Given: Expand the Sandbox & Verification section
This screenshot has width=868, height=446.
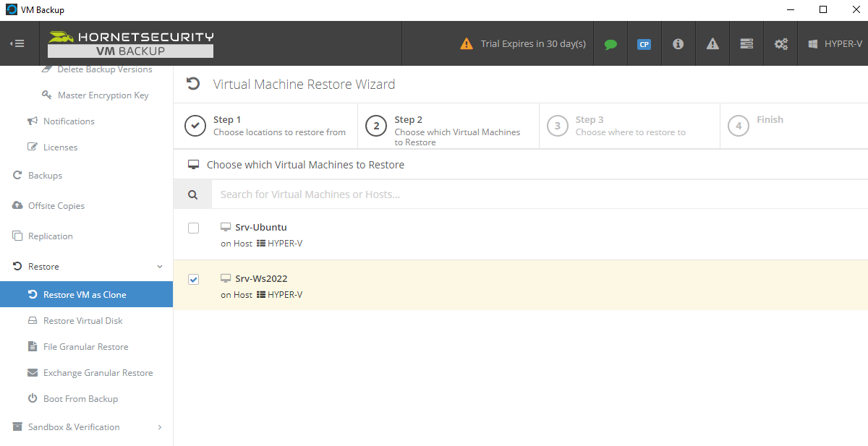Looking at the screenshot, I should pyautogui.click(x=160, y=427).
